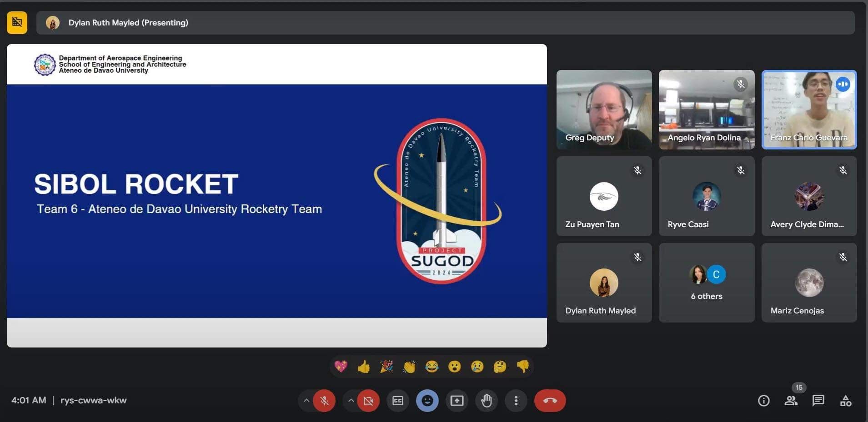Click the present screen icon
Image resolution: width=868 pixels, height=422 pixels.
(457, 401)
